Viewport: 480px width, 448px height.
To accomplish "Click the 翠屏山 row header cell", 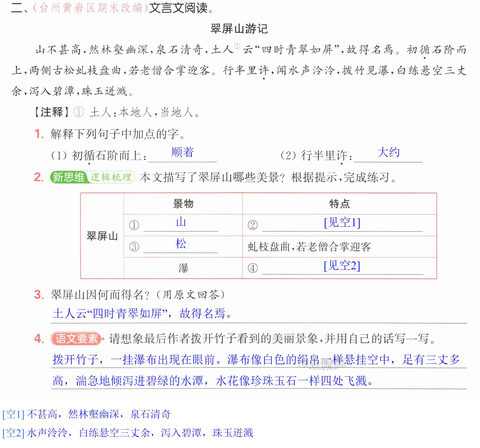I will point(102,236).
